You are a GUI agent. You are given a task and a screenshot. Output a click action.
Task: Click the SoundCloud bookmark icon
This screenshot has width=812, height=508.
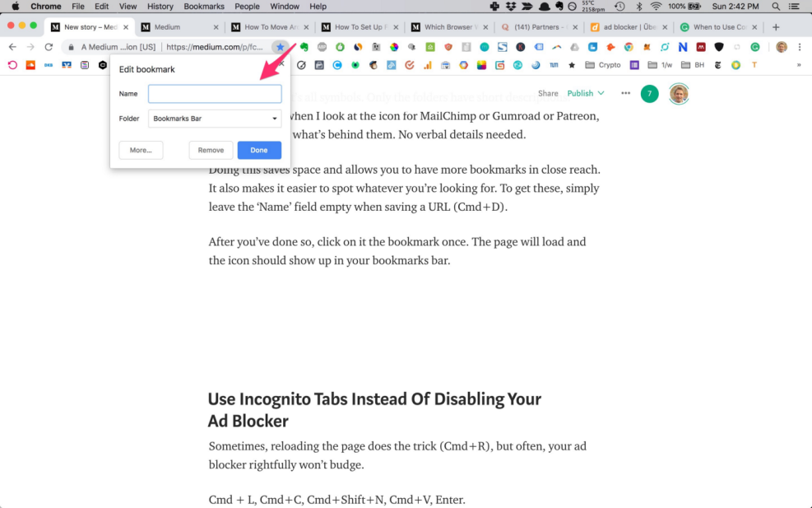[x=30, y=65]
